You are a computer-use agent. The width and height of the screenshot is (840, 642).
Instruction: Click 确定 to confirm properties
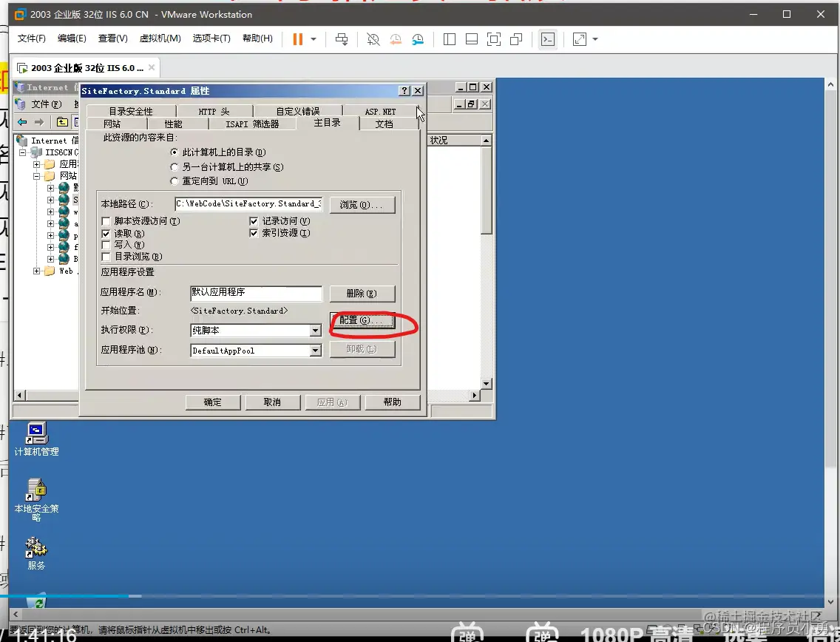coord(213,402)
